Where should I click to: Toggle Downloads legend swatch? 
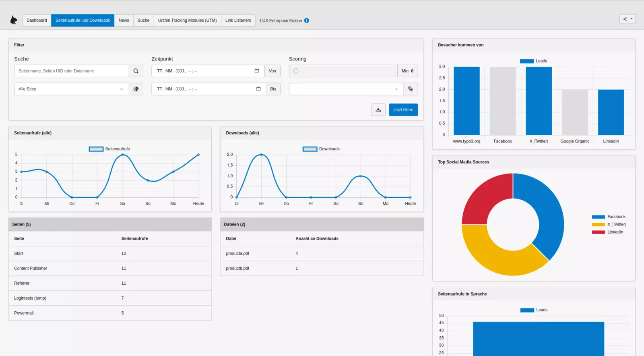tap(310, 149)
